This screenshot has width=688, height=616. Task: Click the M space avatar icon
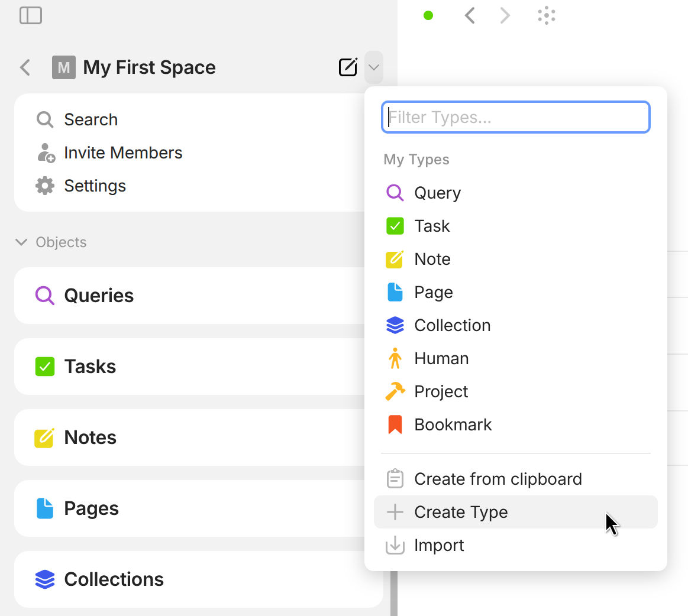[x=63, y=67]
